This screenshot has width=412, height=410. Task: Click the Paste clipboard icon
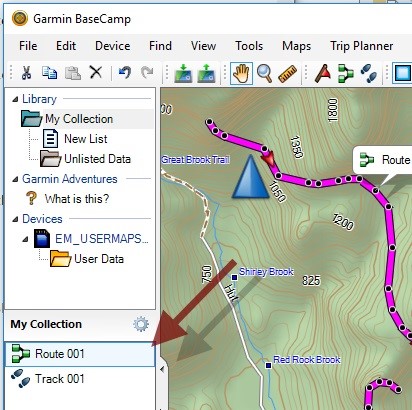pyautogui.click(x=73, y=72)
